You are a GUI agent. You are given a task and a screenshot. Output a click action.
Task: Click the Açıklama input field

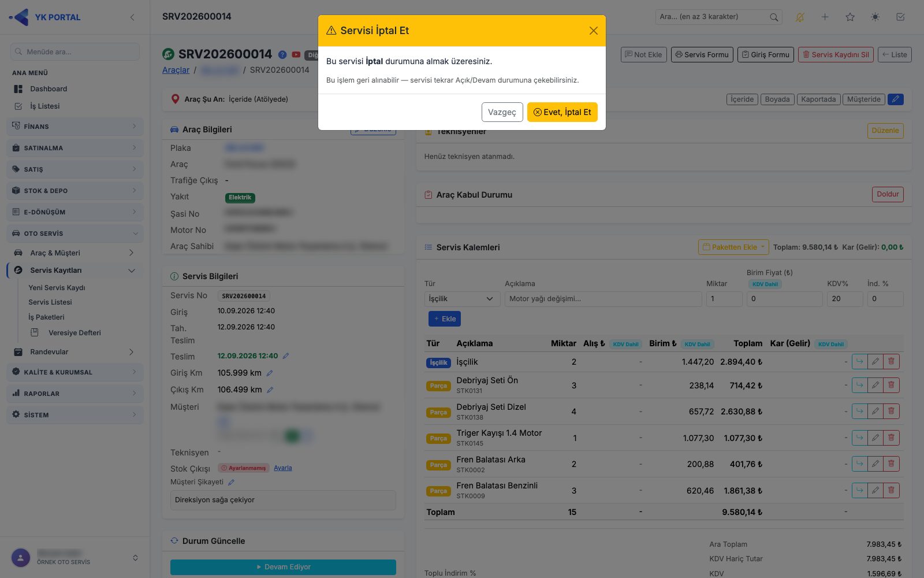(603, 299)
